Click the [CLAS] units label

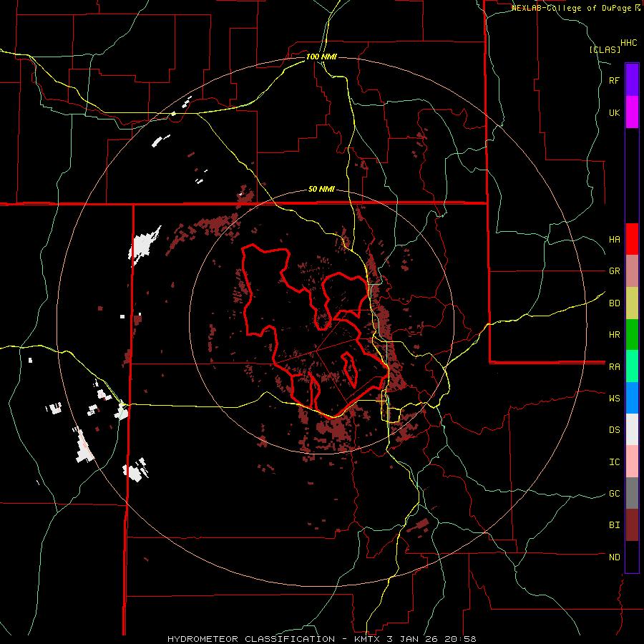pyautogui.click(x=605, y=49)
